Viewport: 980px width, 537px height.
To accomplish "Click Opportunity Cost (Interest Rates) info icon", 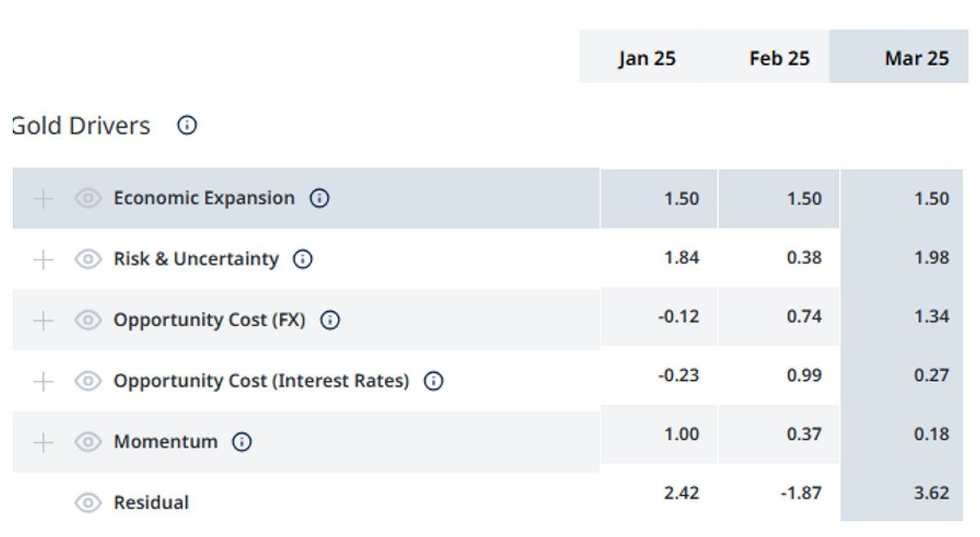I will click(433, 381).
